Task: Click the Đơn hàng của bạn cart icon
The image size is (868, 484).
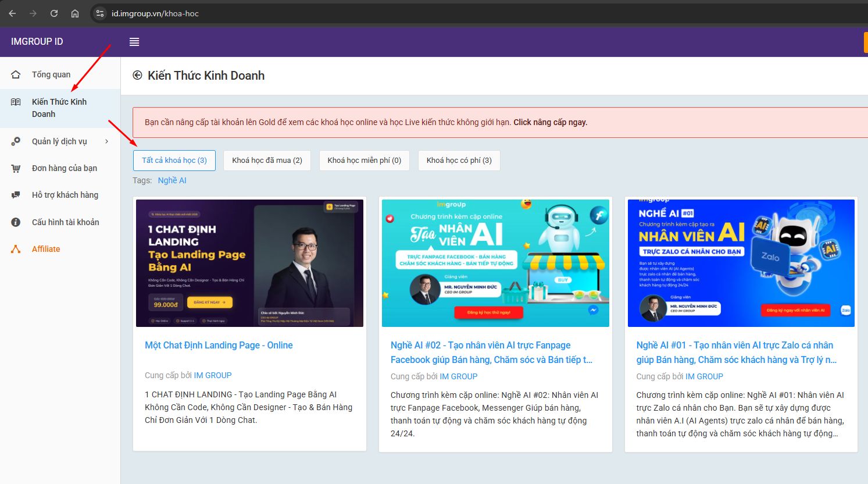Action: pyautogui.click(x=16, y=169)
